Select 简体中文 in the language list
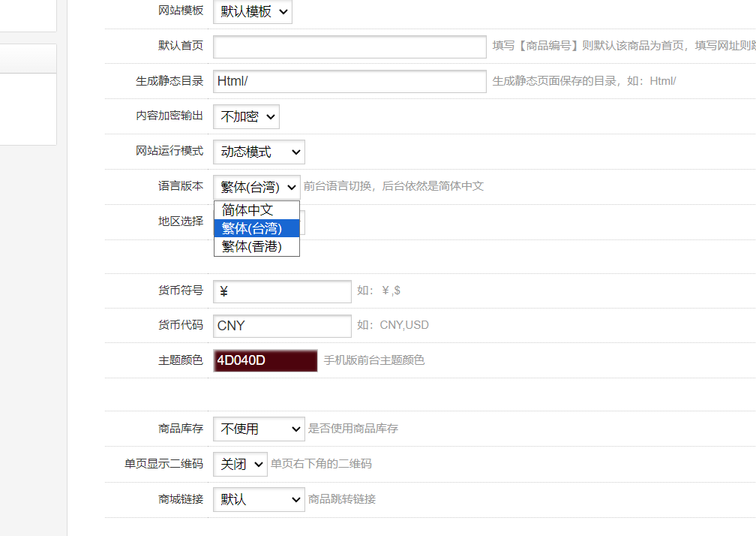This screenshot has height=536, width=756. tap(256, 210)
